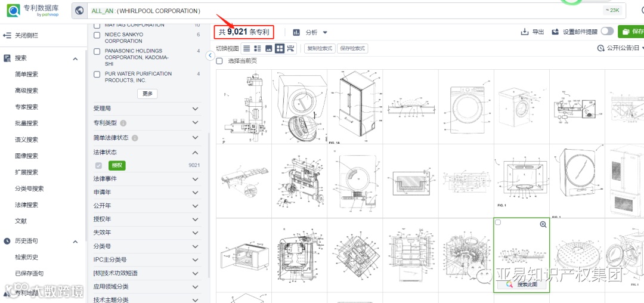Switch to image view icon
644x303 pixels.
[x=268, y=48]
